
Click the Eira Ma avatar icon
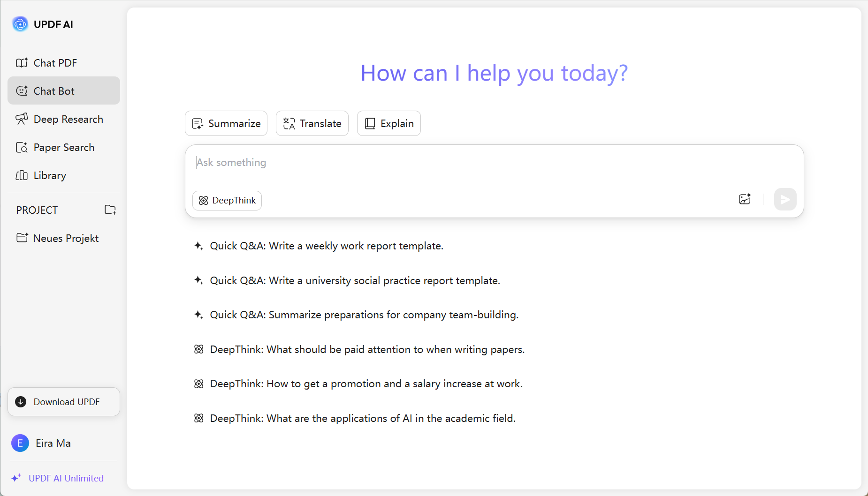coord(20,443)
